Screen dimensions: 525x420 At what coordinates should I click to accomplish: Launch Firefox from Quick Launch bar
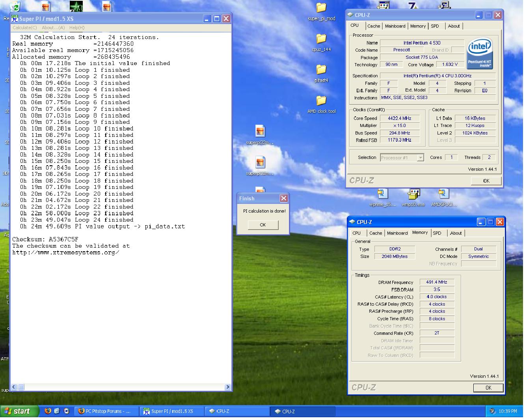click(x=48, y=411)
